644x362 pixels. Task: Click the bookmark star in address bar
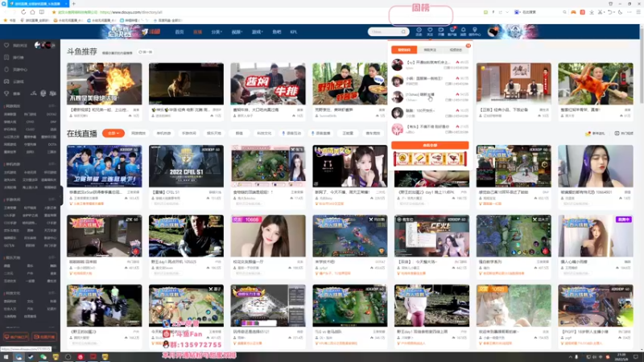coord(54,12)
